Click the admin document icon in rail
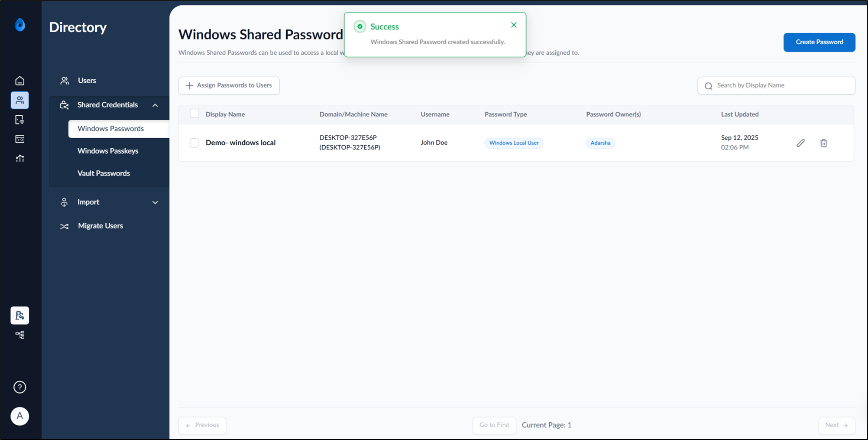868x440 pixels. click(20, 316)
